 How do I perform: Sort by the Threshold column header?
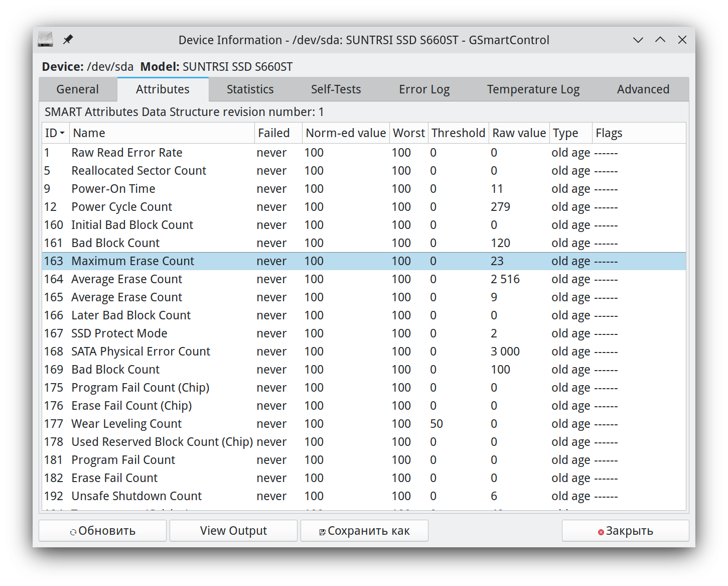[x=459, y=133]
